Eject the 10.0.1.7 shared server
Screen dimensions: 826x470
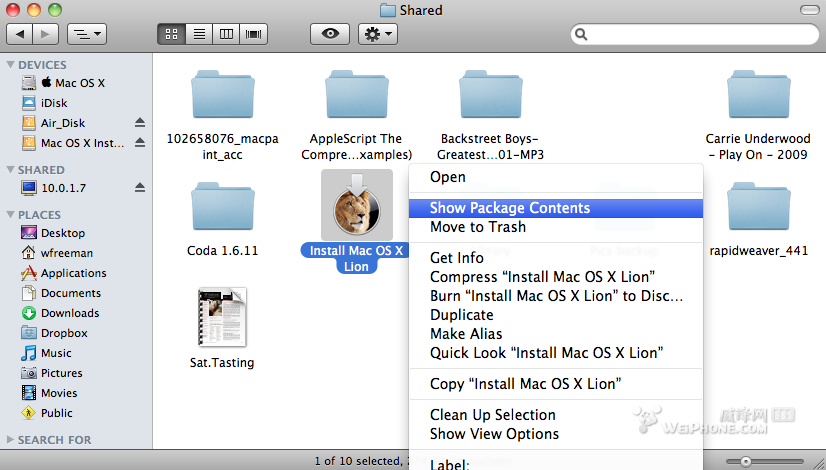(140, 188)
